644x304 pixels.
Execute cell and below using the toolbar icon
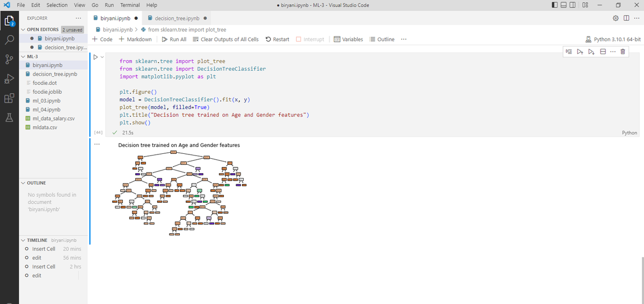[x=591, y=51]
